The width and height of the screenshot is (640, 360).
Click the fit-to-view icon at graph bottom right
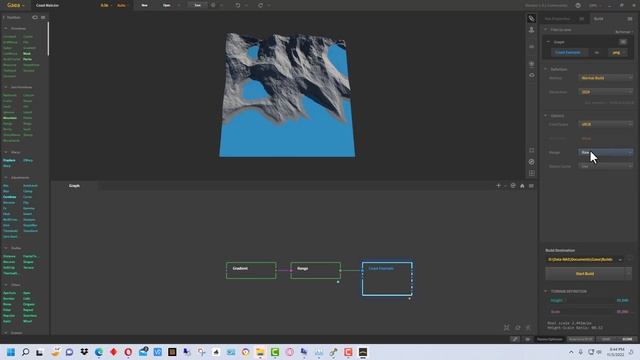[x=507, y=328]
